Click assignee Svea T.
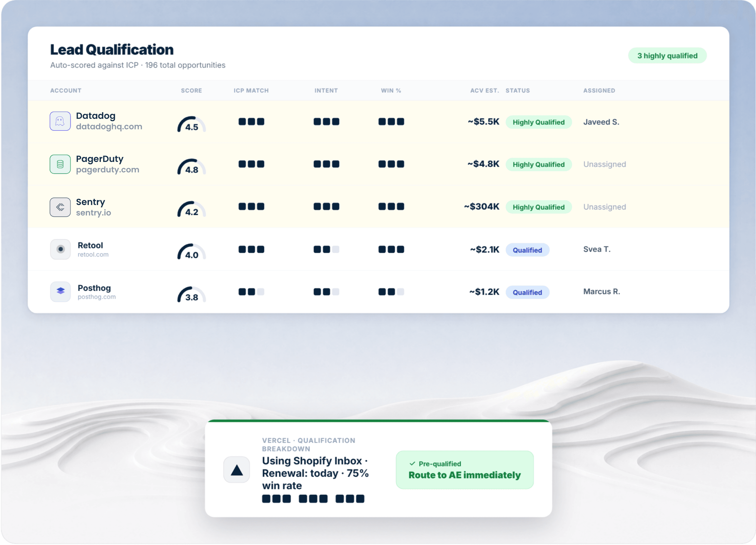Viewport: 756px width, 545px height. click(597, 249)
